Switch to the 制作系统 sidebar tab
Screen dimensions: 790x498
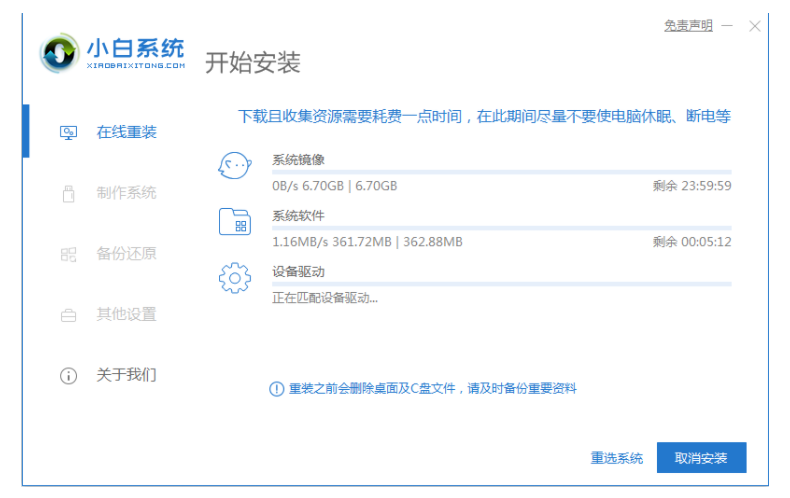(x=126, y=193)
